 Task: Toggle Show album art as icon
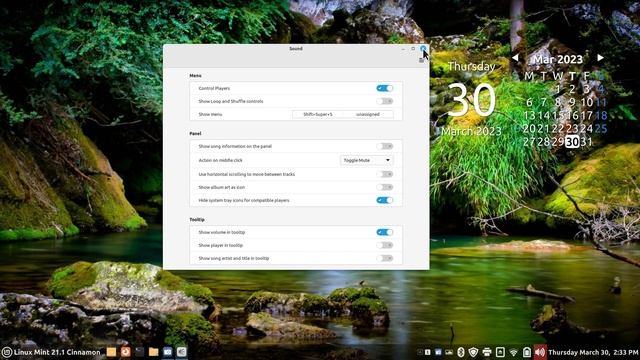tap(384, 187)
